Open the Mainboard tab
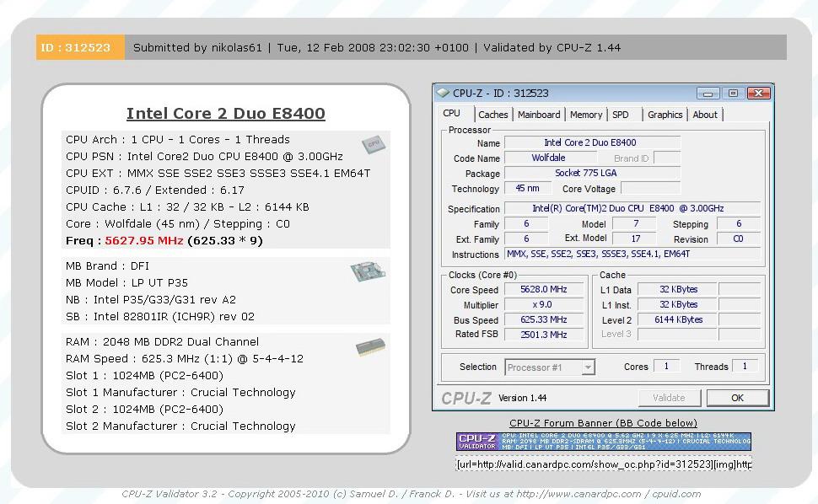Image resolution: width=818 pixels, height=504 pixels. pos(539,115)
